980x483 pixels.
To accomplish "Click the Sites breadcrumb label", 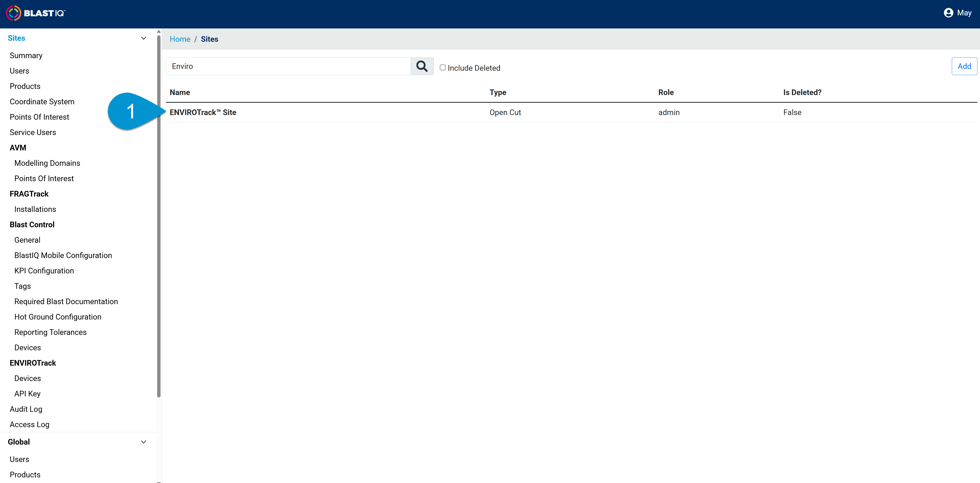I will (x=209, y=39).
